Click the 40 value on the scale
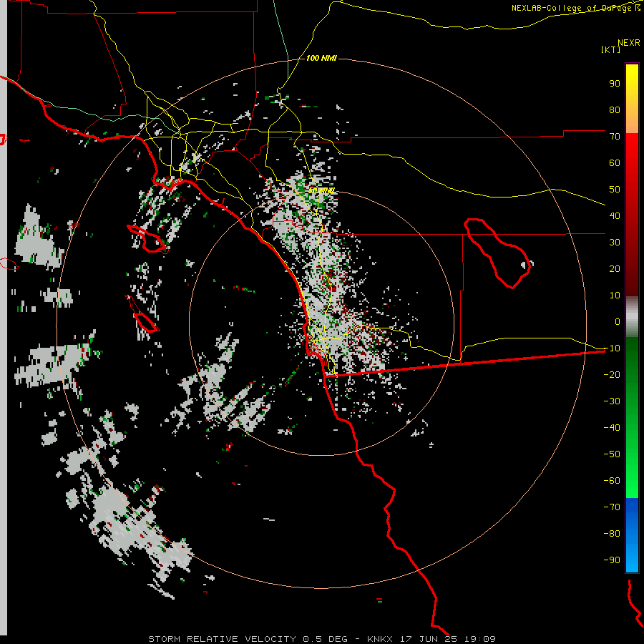 (x=615, y=216)
